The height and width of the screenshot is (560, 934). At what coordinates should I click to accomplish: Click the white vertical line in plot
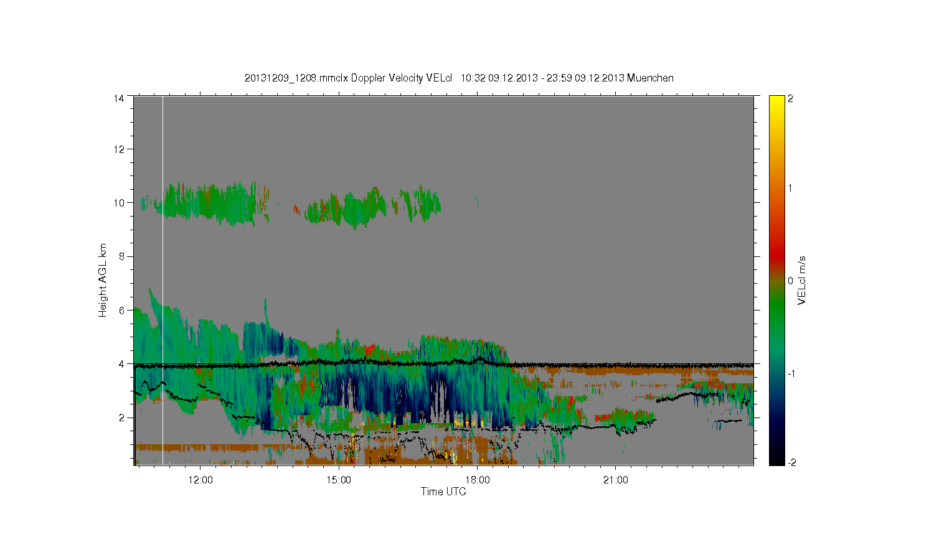click(x=163, y=280)
